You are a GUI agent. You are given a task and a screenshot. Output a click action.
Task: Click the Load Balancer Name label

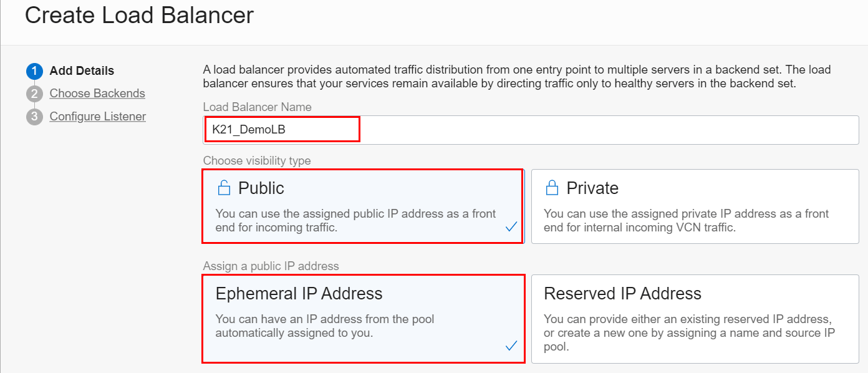click(x=257, y=107)
